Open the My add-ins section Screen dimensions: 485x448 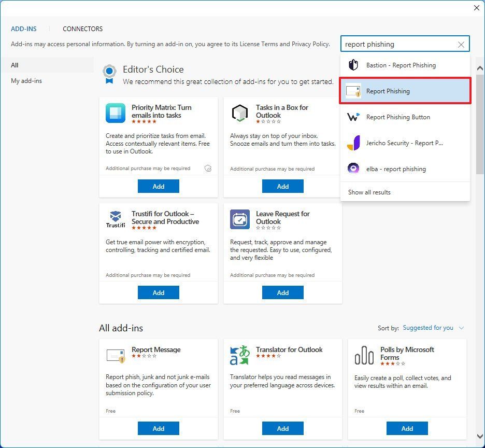pyautogui.click(x=25, y=80)
